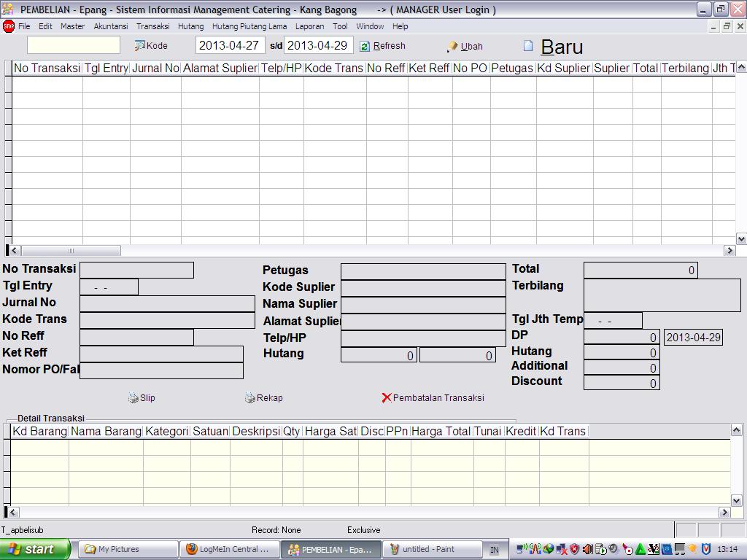The height and width of the screenshot is (560, 747).
Task: Open the Akuntansi menu
Action: click(x=110, y=26)
